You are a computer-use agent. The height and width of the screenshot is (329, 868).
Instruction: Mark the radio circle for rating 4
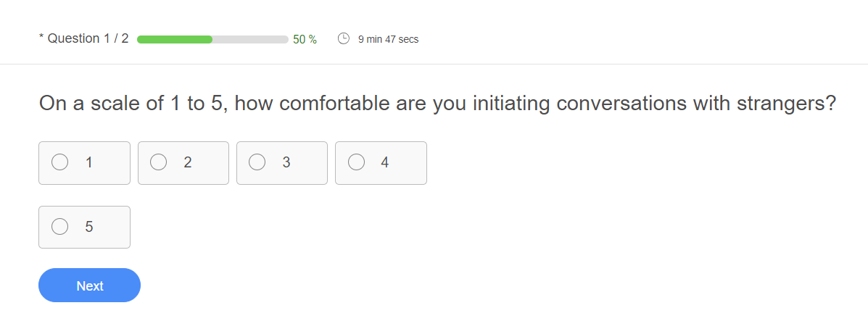(x=356, y=163)
